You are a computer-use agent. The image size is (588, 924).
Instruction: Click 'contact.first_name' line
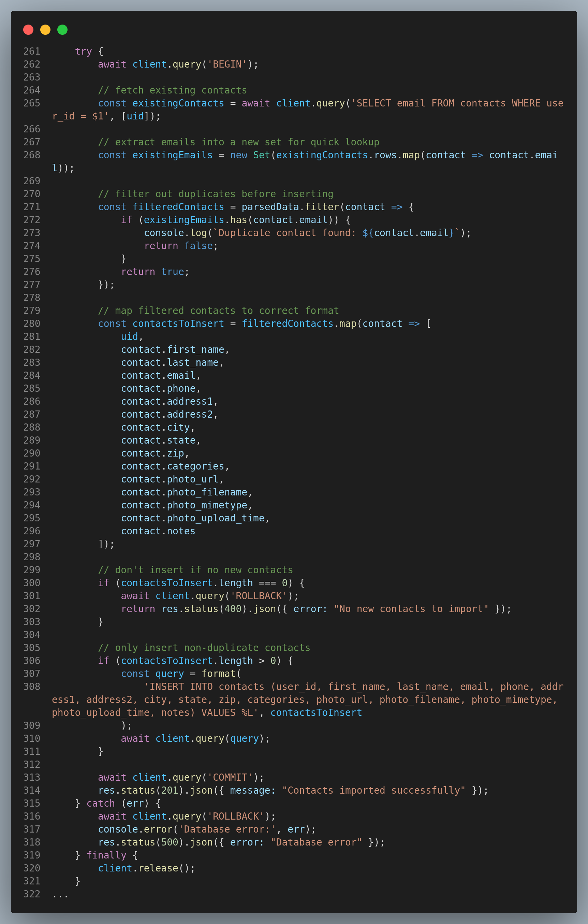[x=175, y=349]
